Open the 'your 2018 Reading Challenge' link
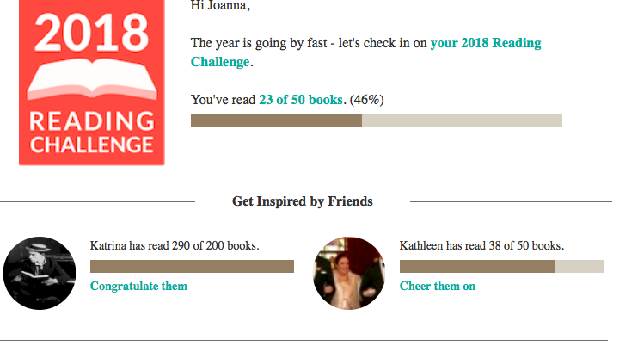 click(x=365, y=53)
